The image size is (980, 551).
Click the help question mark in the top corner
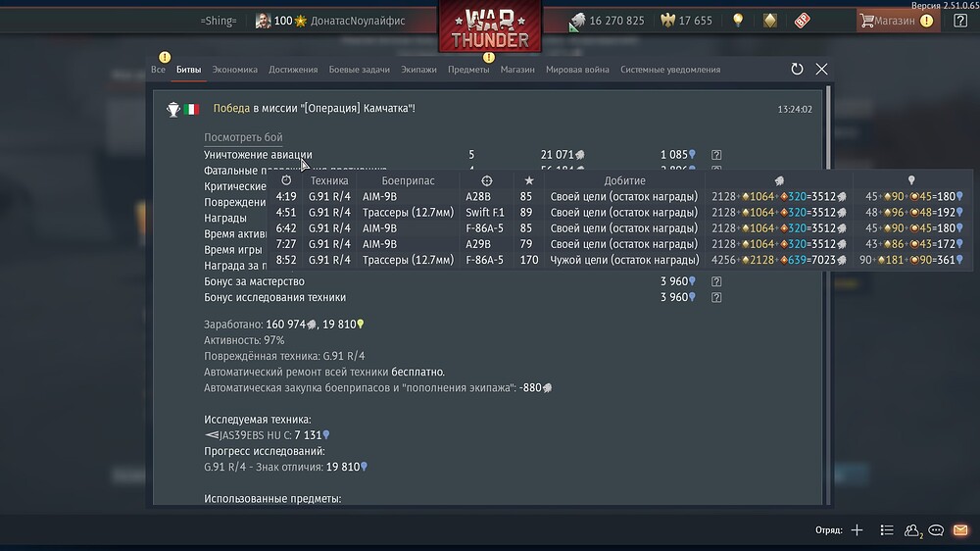tap(960, 20)
